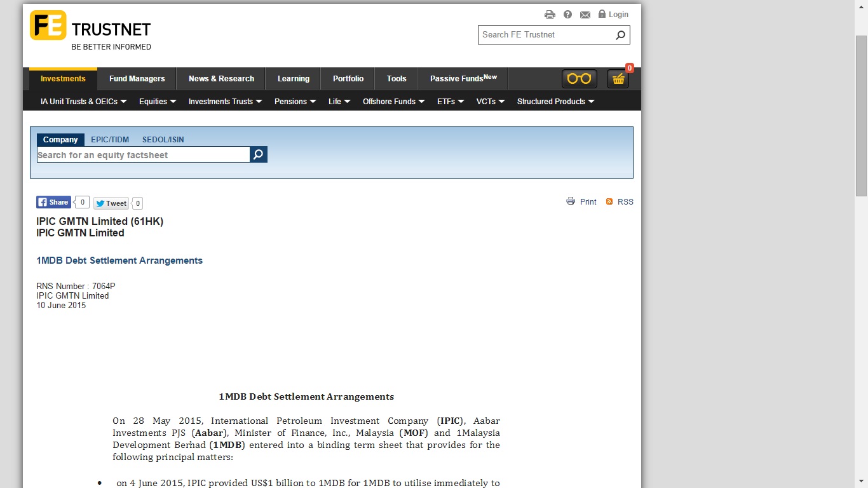Click the Facebook share count bubble
Viewport: 868px width, 488px height.
pos(82,202)
